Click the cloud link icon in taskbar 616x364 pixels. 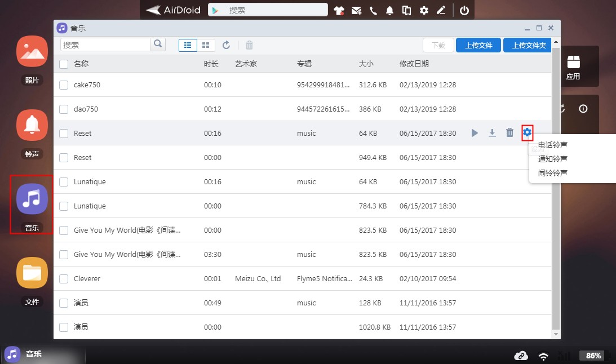click(521, 356)
